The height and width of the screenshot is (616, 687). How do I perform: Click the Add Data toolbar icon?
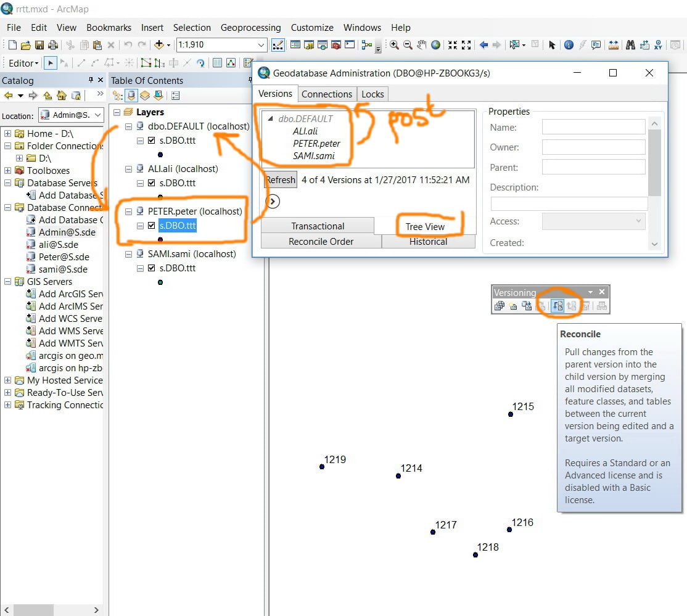pos(159,44)
